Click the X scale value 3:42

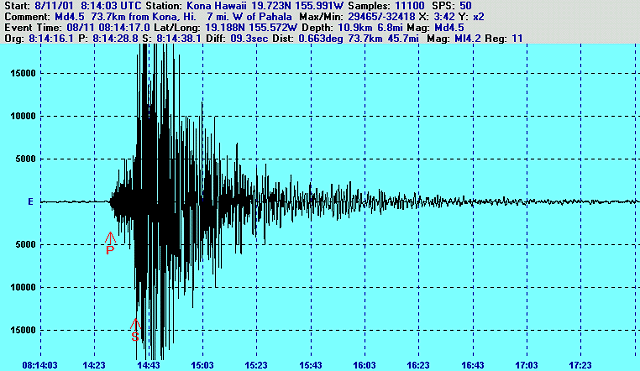click(x=443, y=17)
